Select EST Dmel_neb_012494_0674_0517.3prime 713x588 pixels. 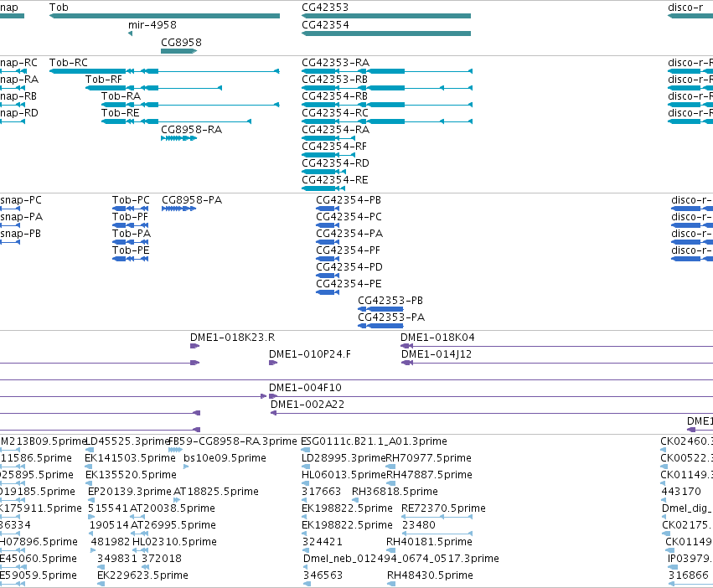point(401,560)
